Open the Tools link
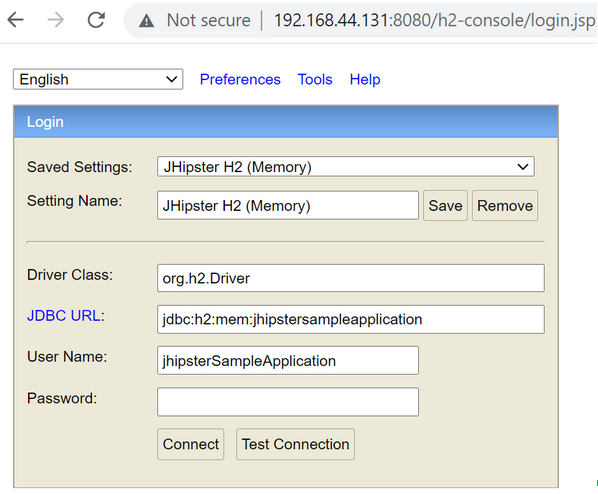The width and height of the screenshot is (598, 494). tap(315, 79)
